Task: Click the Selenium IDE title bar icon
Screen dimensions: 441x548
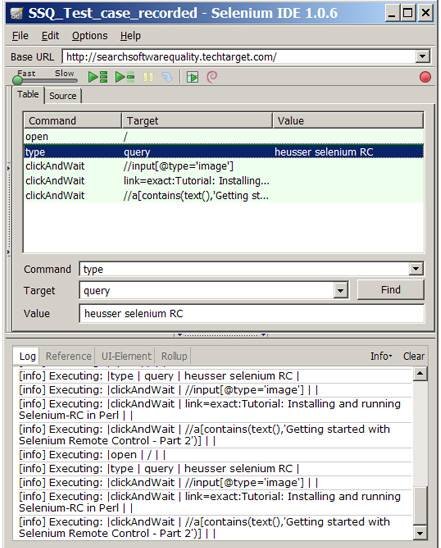Action: (16, 13)
